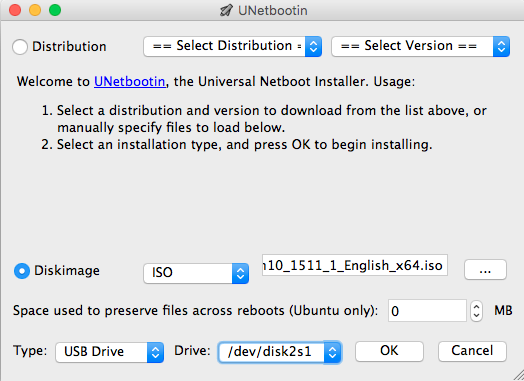Browse for image with the ... button
This screenshot has width=524, height=381.
pos(485,269)
